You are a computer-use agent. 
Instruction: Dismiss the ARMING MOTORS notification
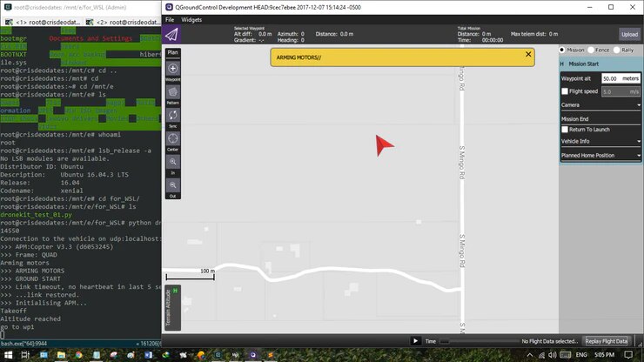(528, 54)
